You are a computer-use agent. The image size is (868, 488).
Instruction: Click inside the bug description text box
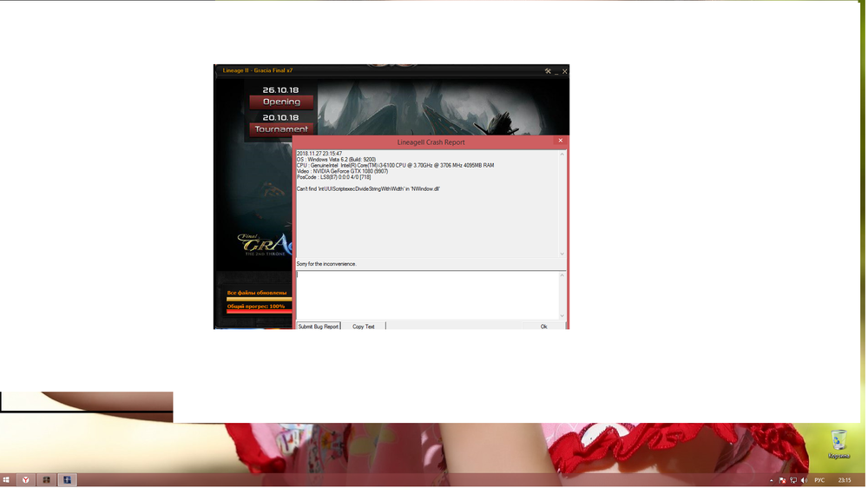[x=427, y=295]
